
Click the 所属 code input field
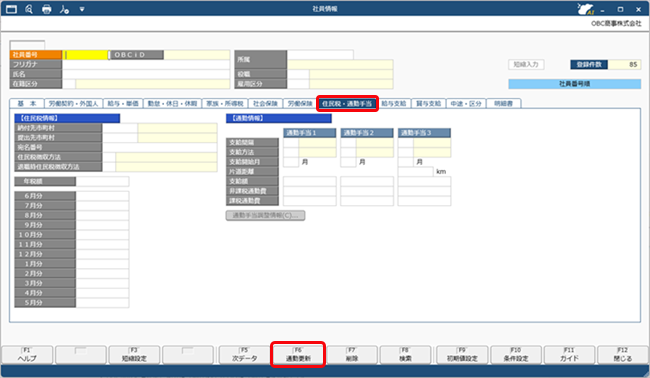(x=320, y=55)
